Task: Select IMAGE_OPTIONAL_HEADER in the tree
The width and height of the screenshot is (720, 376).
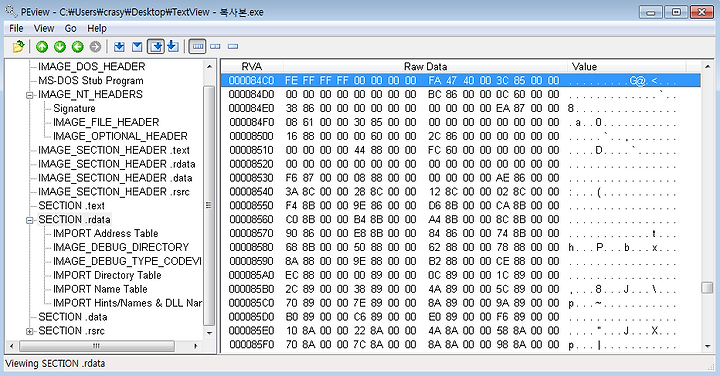Action: tap(120, 136)
